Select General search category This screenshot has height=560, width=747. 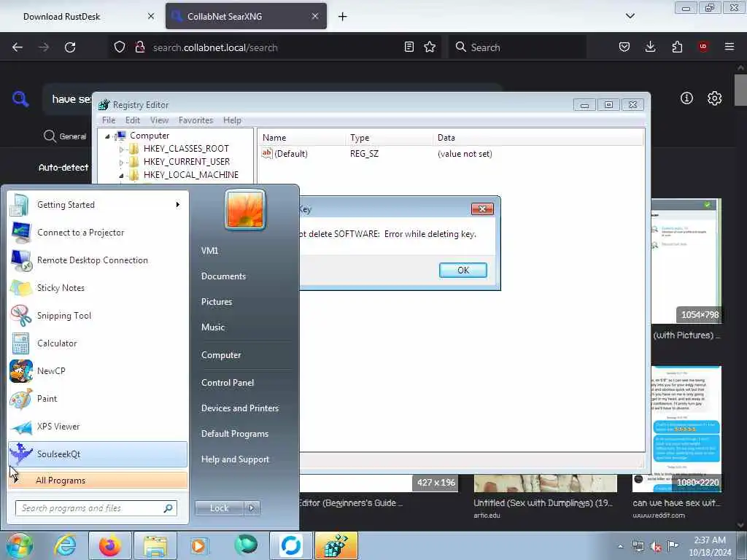65,136
